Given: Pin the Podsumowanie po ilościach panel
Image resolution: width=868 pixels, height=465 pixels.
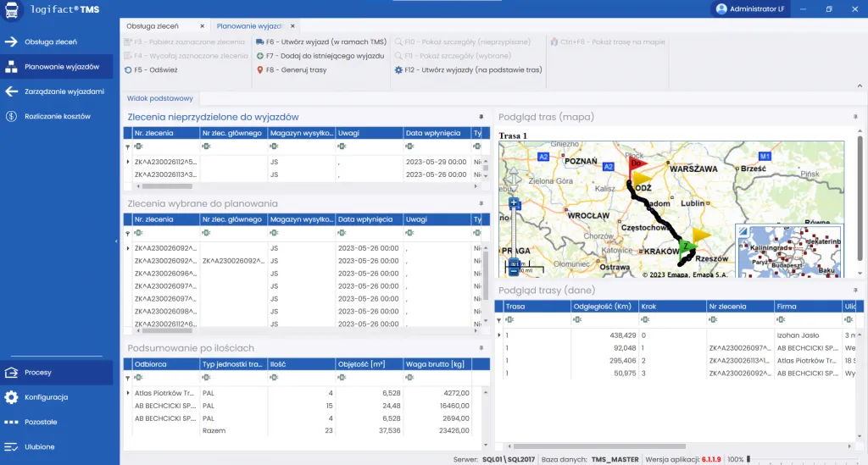Looking at the screenshot, I should (481, 348).
